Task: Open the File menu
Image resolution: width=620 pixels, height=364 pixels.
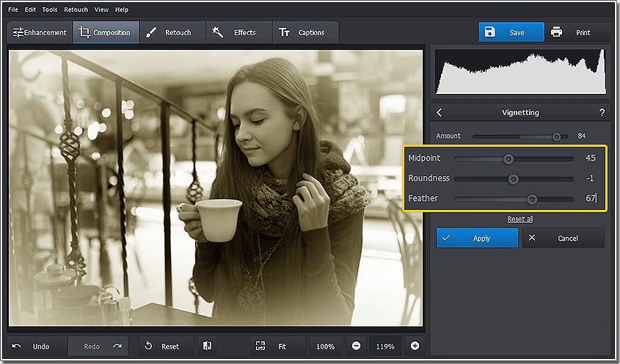Action: (13, 10)
